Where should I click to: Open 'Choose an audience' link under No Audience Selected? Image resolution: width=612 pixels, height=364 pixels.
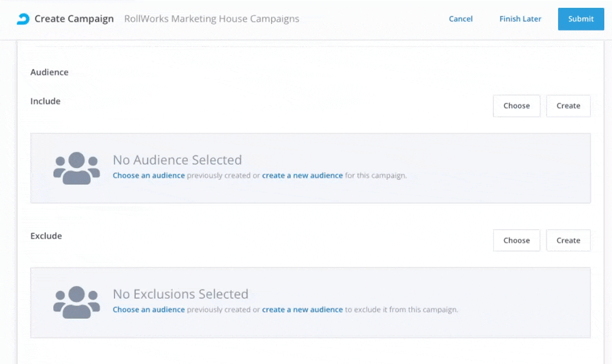[149, 176]
